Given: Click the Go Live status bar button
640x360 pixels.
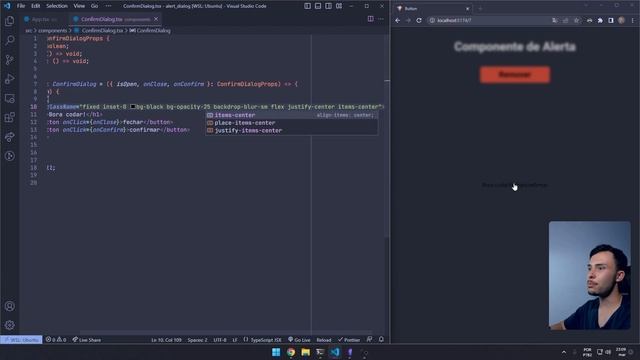Looking at the screenshot, I should (299, 340).
